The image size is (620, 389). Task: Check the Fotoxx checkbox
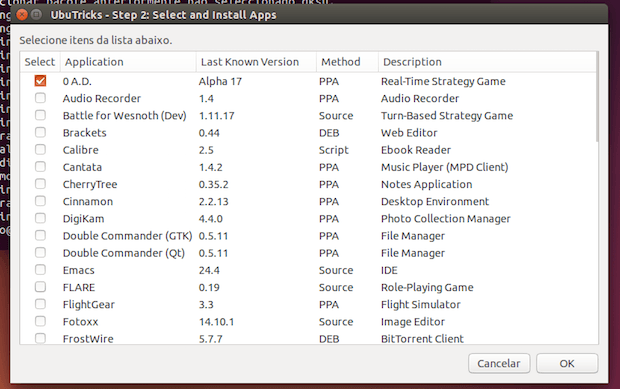[x=40, y=321]
